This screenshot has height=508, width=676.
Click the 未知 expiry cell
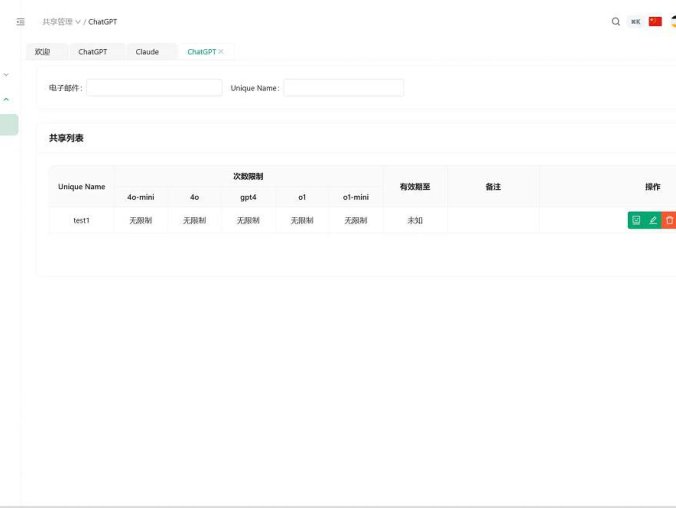pos(415,220)
